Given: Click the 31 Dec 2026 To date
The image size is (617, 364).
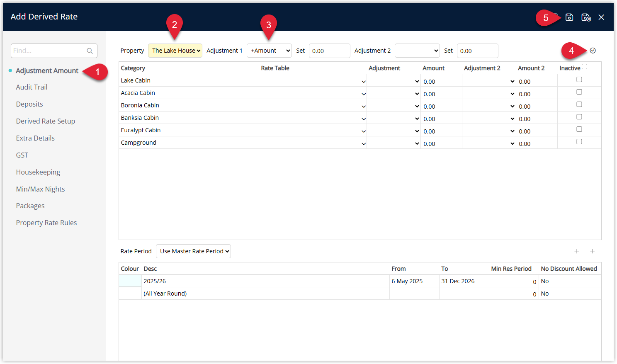Looking at the screenshot, I should [x=458, y=281].
